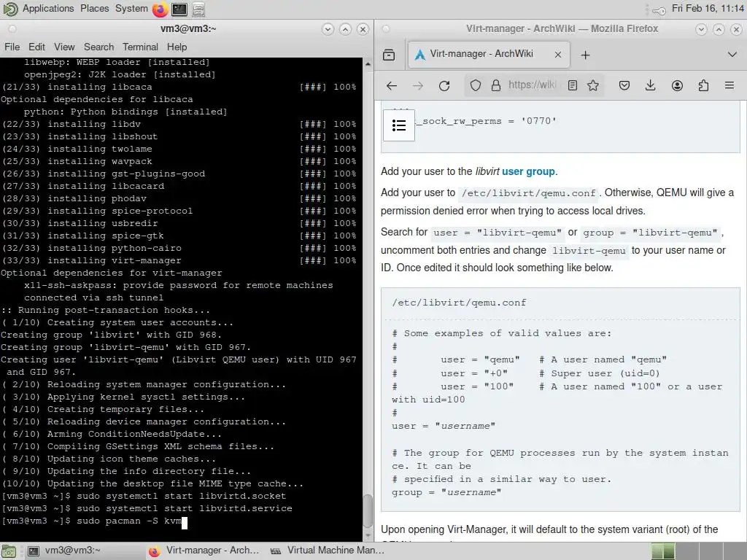Click the file manager launcher icon in panel
The width and height of the screenshot is (747, 560).
tap(198, 9)
